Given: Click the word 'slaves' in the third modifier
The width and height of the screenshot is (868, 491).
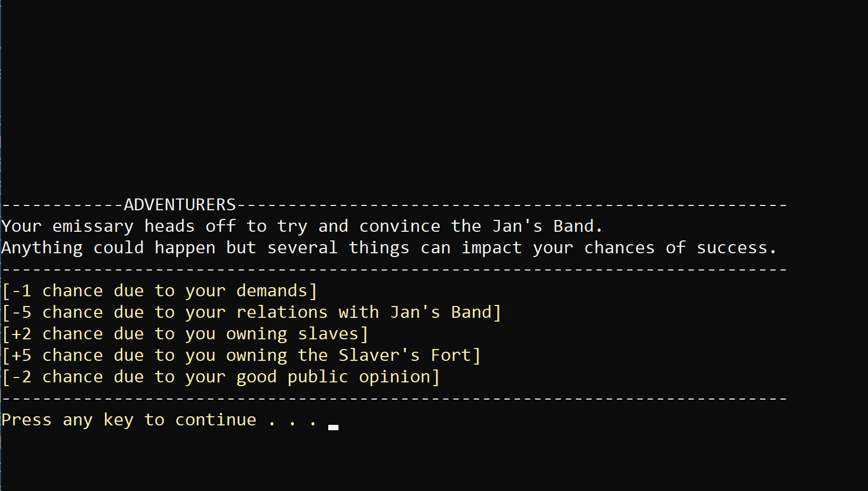Looking at the screenshot, I should tap(328, 334).
